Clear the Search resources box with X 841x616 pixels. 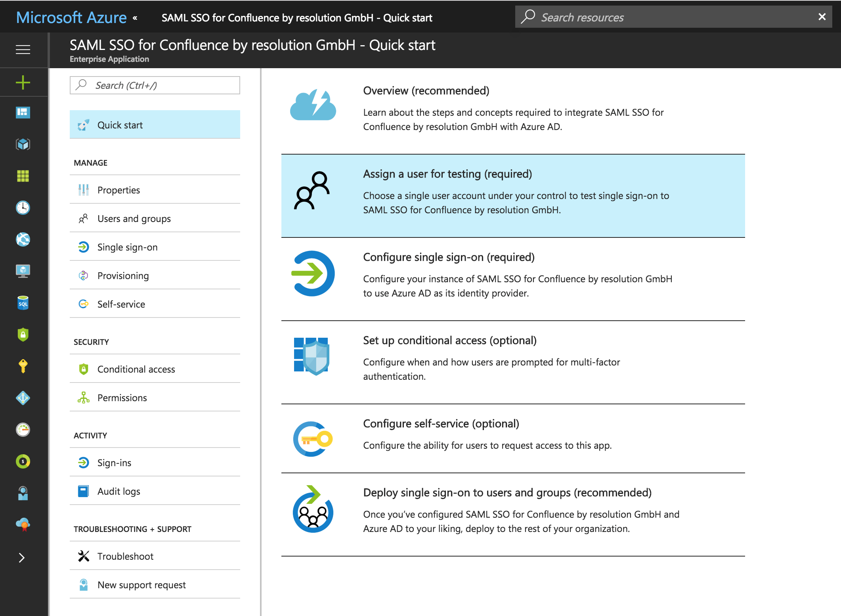click(822, 17)
